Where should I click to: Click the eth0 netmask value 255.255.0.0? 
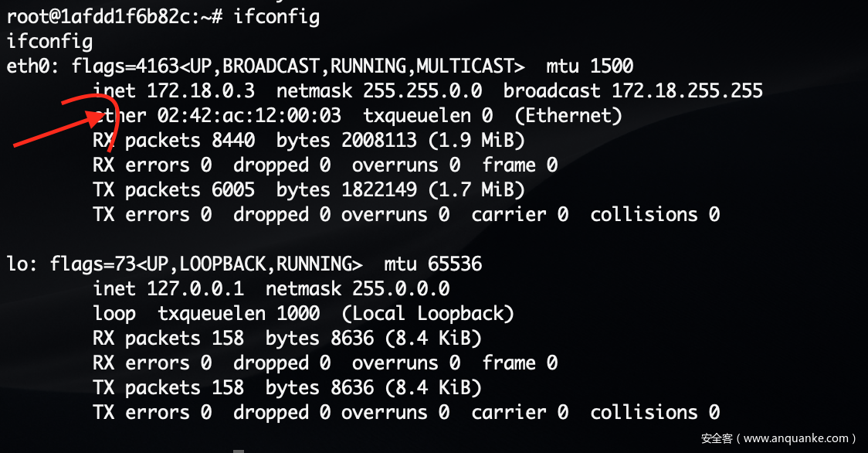(422, 91)
